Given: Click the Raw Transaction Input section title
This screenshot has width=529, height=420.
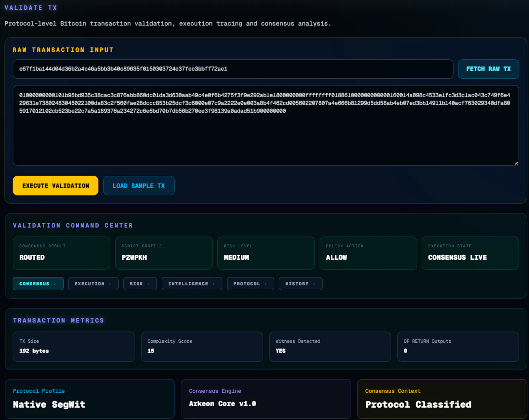Looking at the screenshot, I should click(x=63, y=50).
